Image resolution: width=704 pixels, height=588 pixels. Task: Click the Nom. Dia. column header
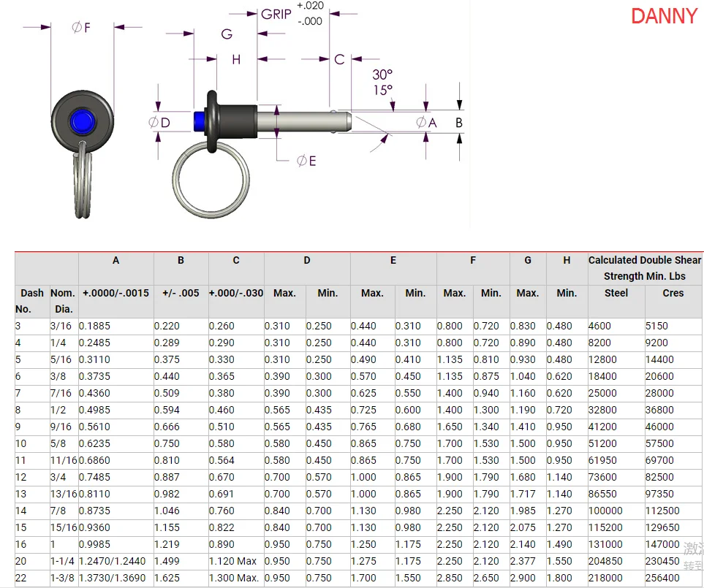(x=63, y=300)
